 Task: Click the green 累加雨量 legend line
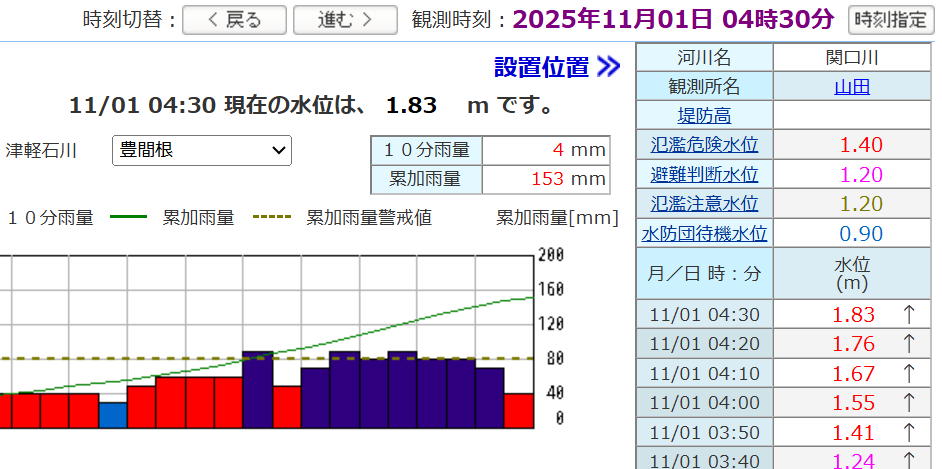pos(129,217)
